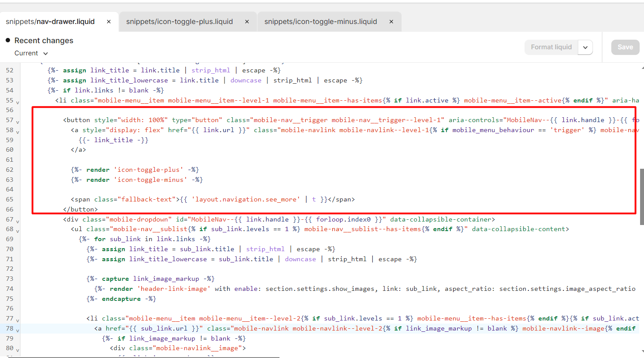Viewport: 644px width, 358px height.
Task: Click the link_title_lowercase variable on line 53
Action: 129,80
